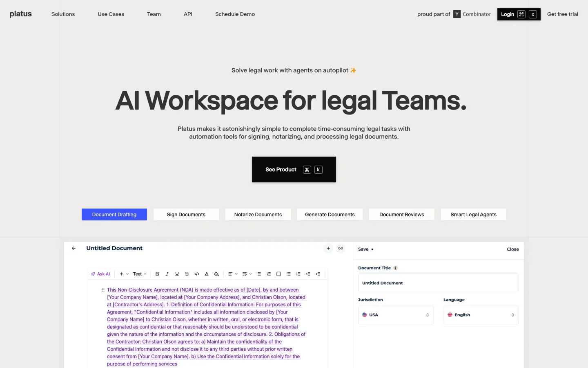
Task: Click the plus icon in document header
Action: pos(328,248)
